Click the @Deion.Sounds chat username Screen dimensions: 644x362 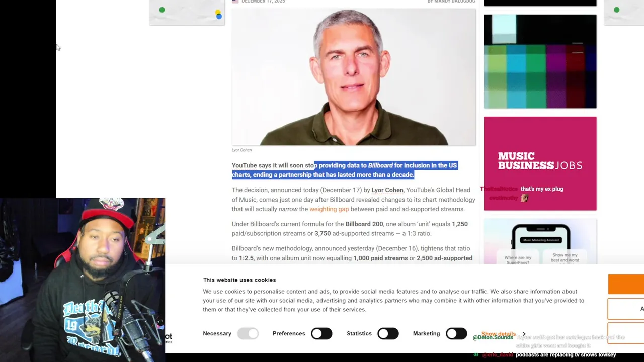[493, 337]
